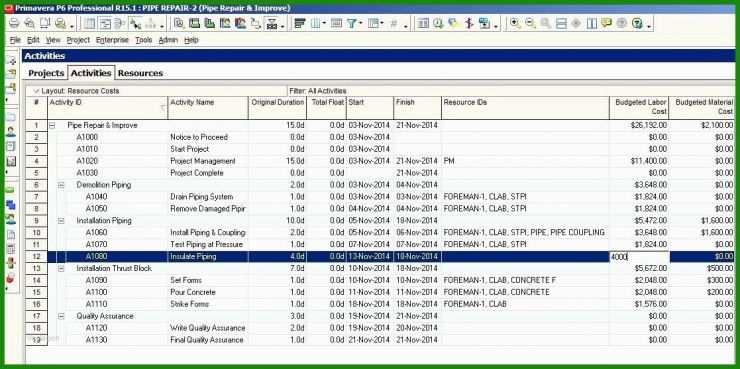Viewport: 740px width, 369px height.
Task: Collapse the Demolition Piping group
Action: pyautogui.click(x=61, y=185)
